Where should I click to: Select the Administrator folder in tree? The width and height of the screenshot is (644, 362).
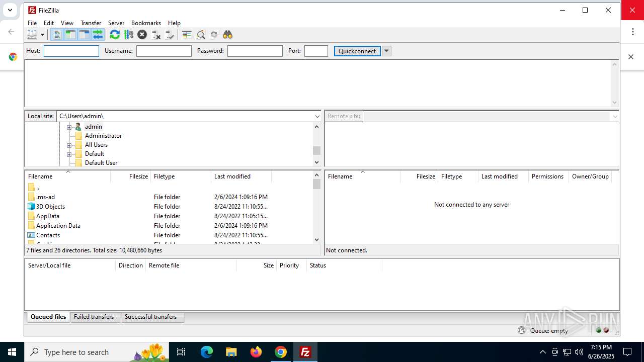coord(103,136)
